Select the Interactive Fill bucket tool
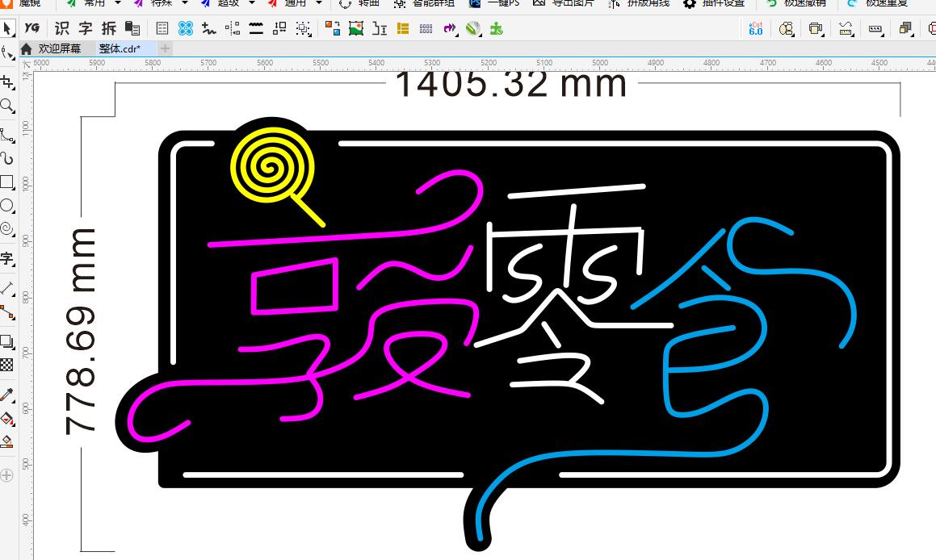936x560 pixels. click(7, 419)
